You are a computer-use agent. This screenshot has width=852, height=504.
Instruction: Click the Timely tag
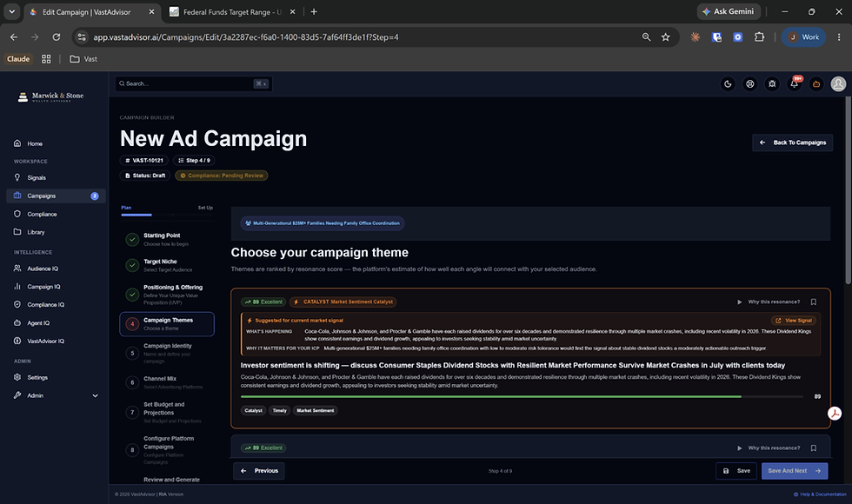coord(279,410)
